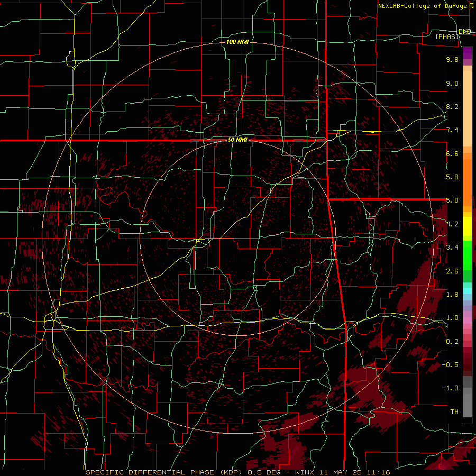Click the dark purple band at the top of the color bar
This screenshot has width=476, height=476.
467,53
